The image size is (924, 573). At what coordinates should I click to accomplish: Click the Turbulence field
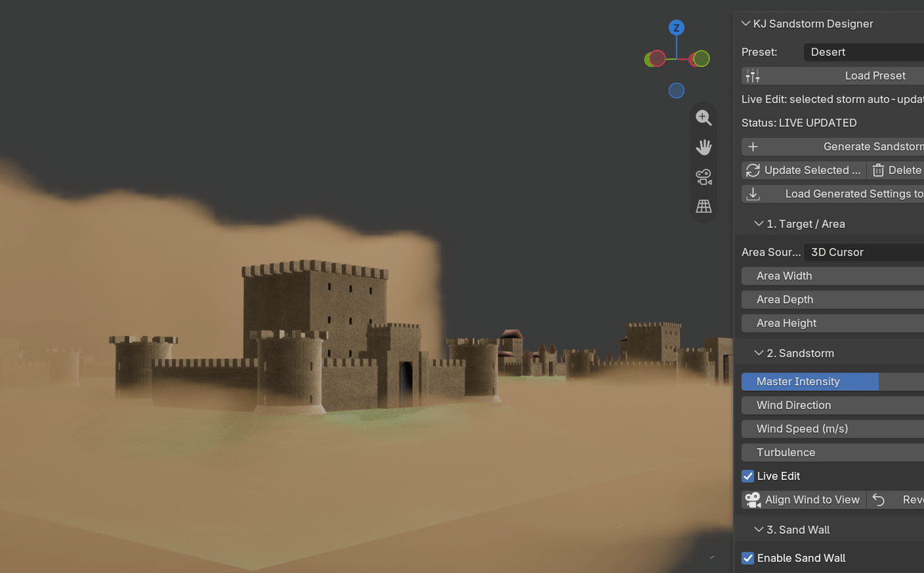click(832, 453)
